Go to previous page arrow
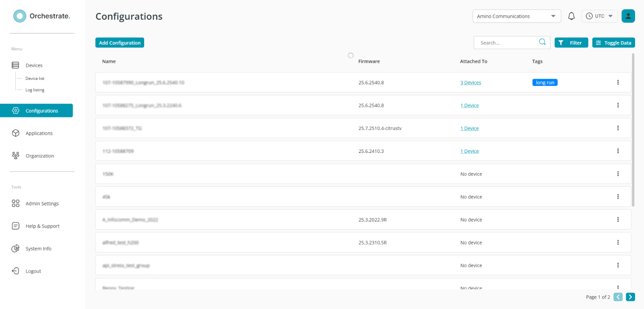The image size is (644, 309). [x=618, y=297]
